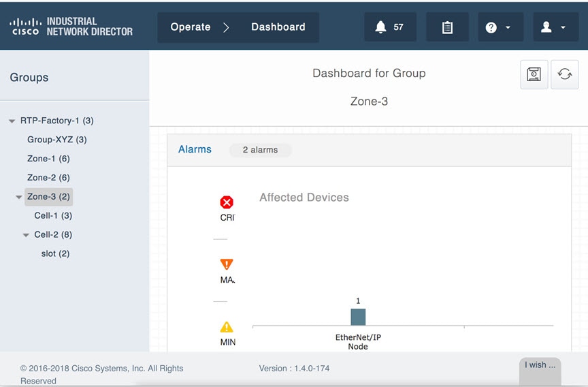This screenshot has height=387, width=588.
Task: Click the MIN severity label
Action: (228, 342)
